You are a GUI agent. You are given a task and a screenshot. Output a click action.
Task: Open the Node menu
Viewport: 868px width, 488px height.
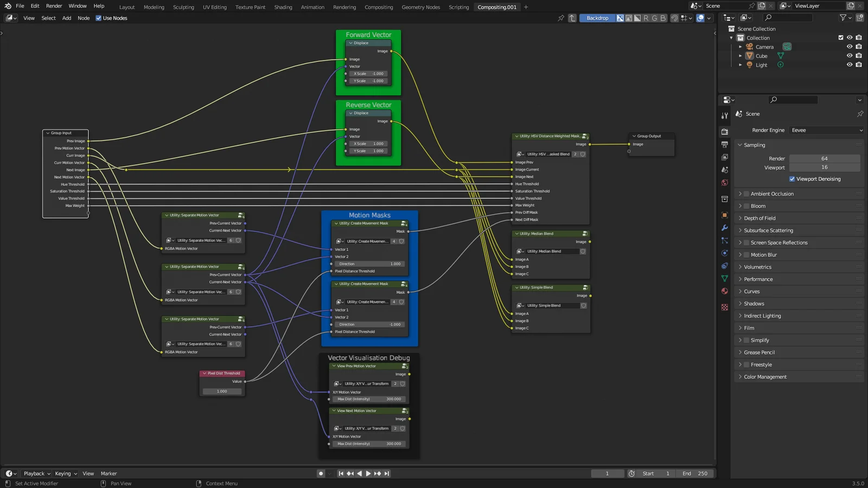click(x=83, y=18)
